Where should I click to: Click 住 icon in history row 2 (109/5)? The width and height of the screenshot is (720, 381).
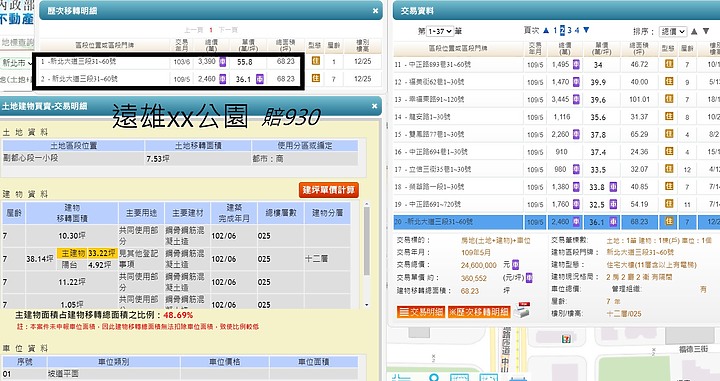315,78
